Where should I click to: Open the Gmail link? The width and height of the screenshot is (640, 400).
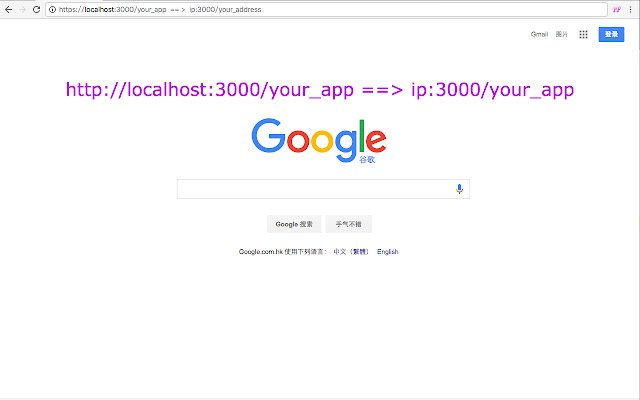click(x=539, y=34)
